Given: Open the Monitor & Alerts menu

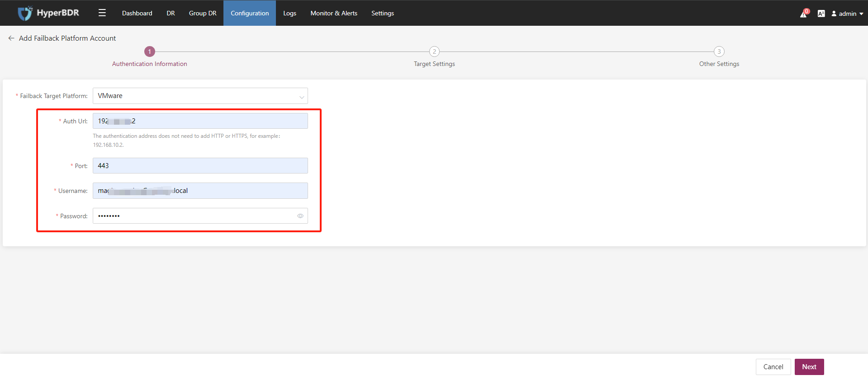Looking at the screenshot, I should 334,13.
